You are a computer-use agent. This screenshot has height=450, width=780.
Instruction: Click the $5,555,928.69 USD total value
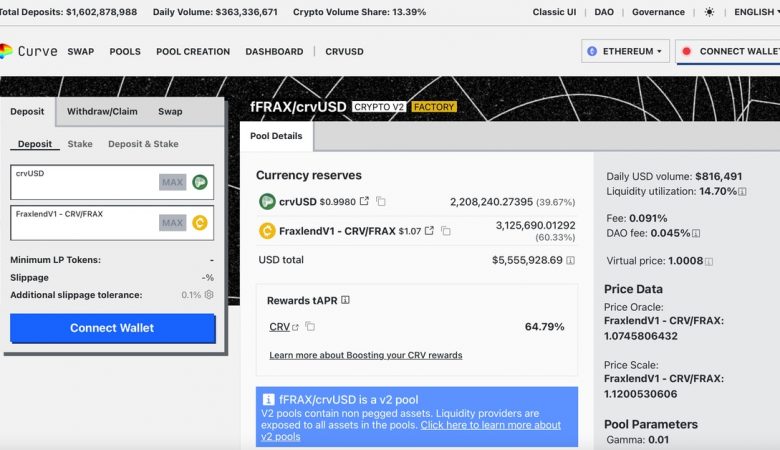click(527, 260)
